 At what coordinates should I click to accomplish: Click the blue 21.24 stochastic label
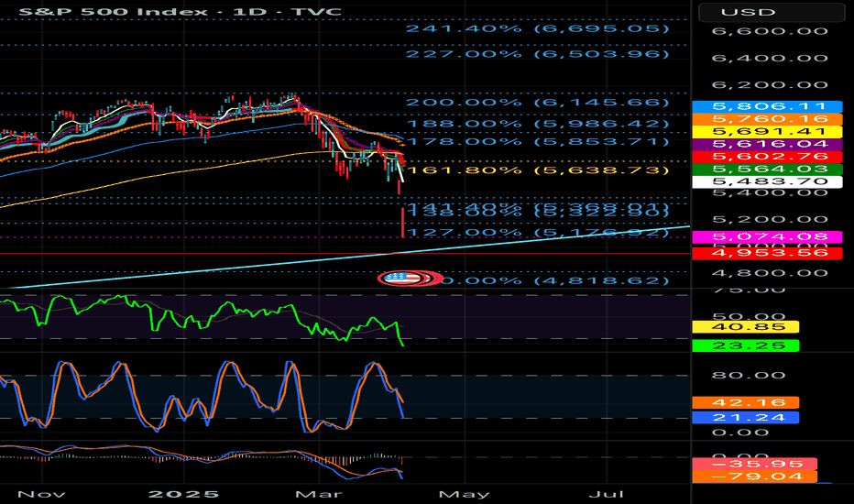(x=745, y=417)
